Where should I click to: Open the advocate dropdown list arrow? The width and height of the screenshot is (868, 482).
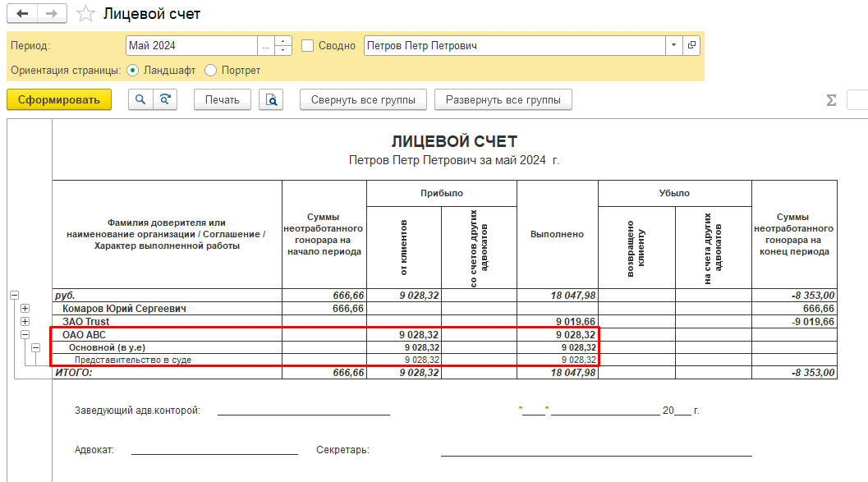673,45
